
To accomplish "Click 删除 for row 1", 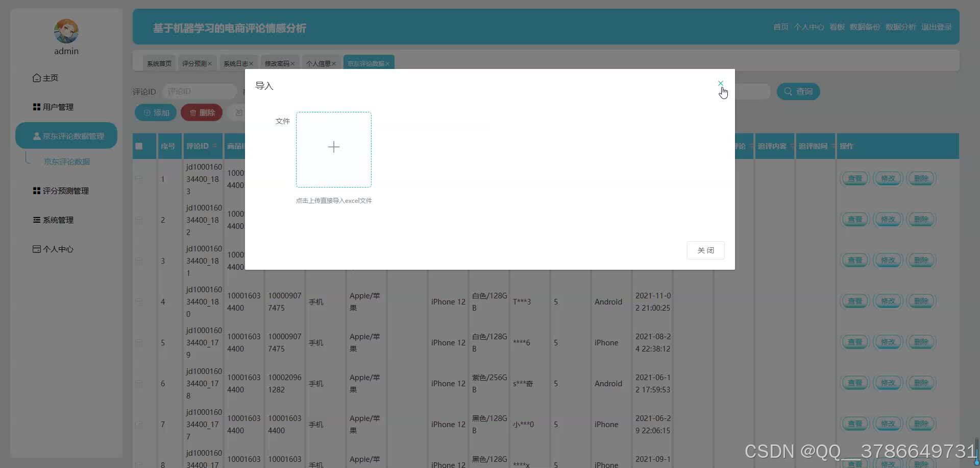I will 921,178.
